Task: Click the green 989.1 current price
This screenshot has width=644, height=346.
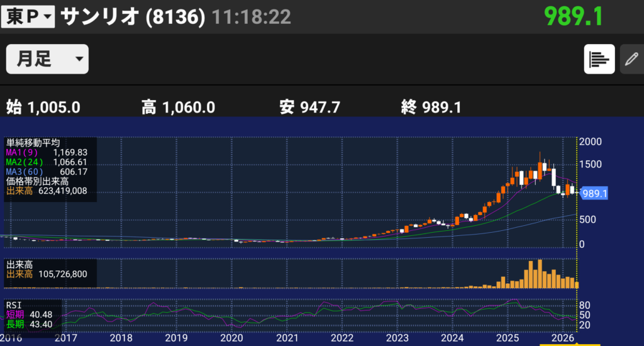Action: [573, 16]
